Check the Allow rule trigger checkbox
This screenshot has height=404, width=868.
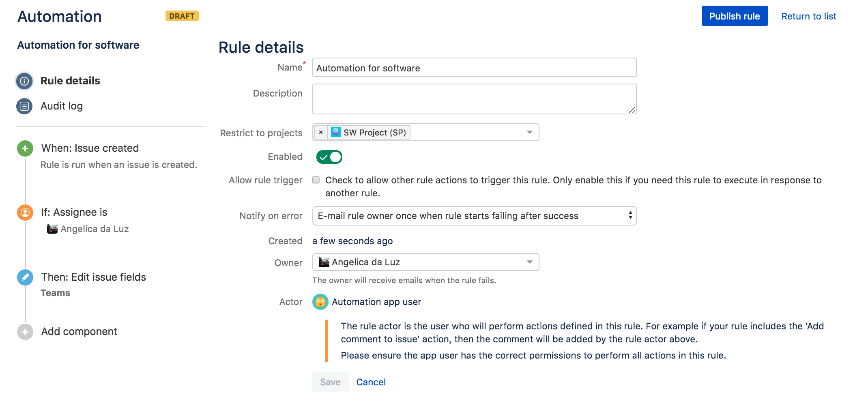coord(316,180)
